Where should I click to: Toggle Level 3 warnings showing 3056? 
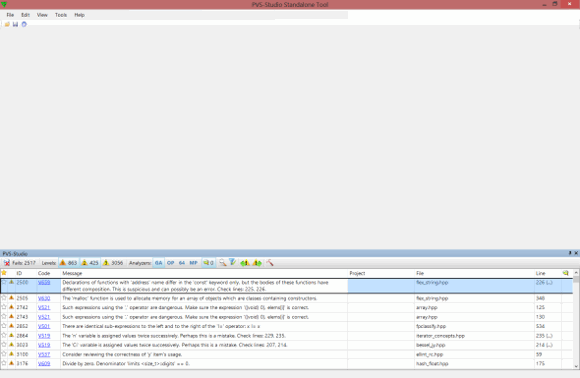pyautogui.click(x=113, y=263)
